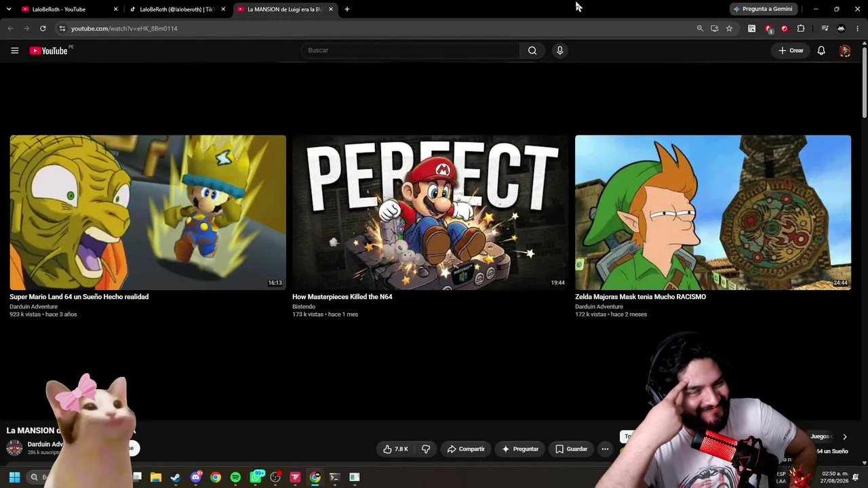
Task: Open Chrome three-dot menu
Action: (858, 28)
